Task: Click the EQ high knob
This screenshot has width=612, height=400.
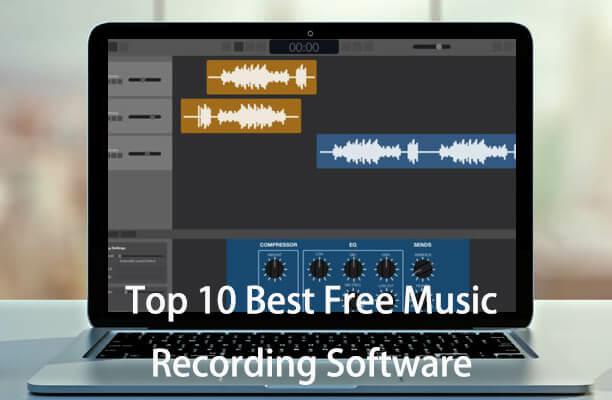Action: click(x=386, y=268)
